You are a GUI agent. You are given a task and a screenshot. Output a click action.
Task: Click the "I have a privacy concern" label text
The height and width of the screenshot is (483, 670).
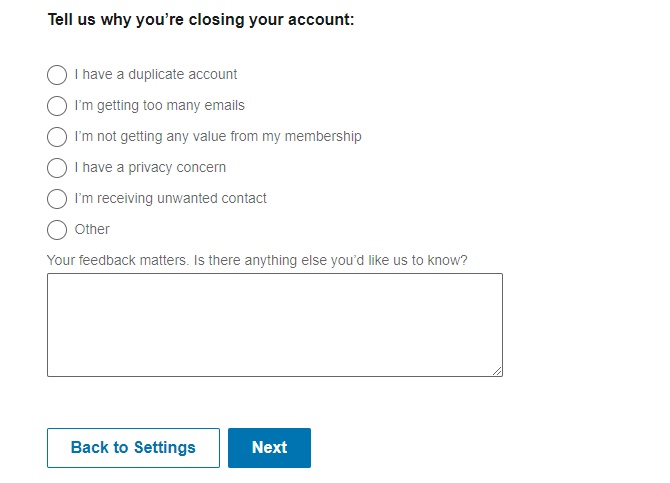pyautogui.click(x=150, y=168)
